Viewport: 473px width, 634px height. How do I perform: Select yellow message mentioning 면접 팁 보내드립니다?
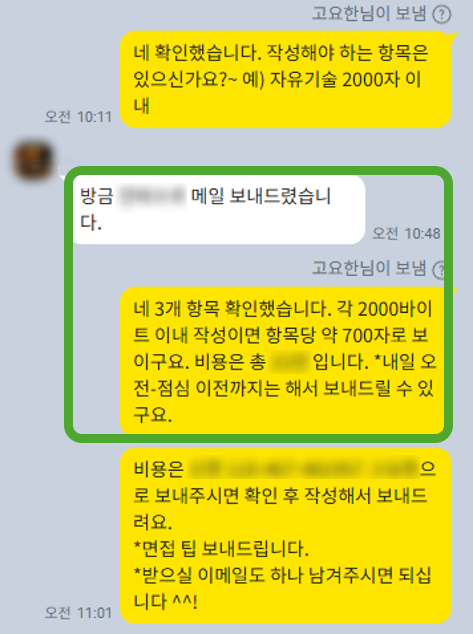point(286,535)
